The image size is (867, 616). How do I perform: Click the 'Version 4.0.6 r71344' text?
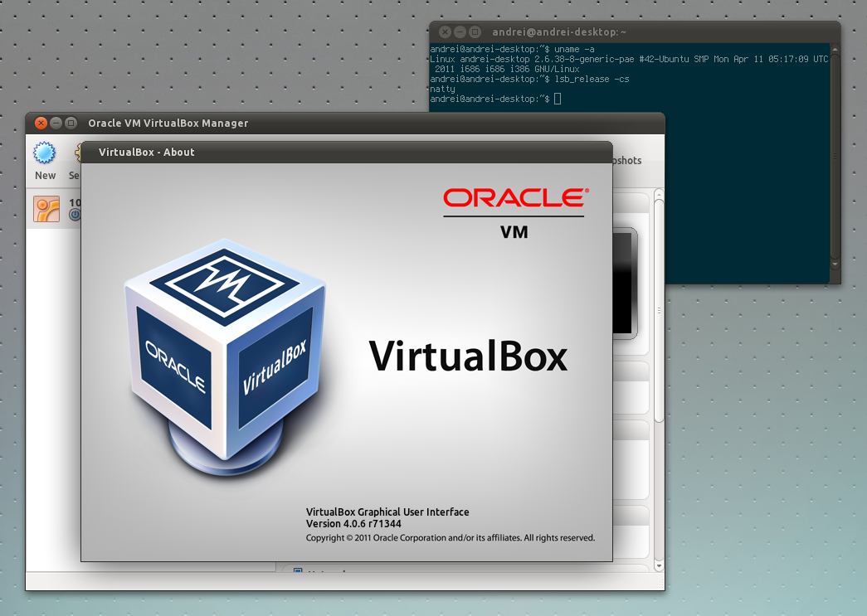coord(354,524)
